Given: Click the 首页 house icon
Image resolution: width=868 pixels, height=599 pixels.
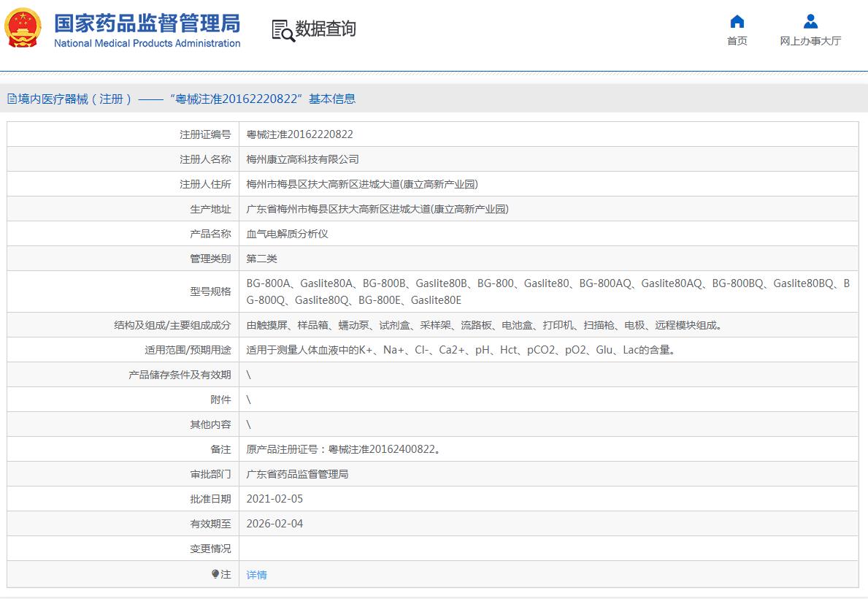Looking at the screenshot, I should coord(737,21).
